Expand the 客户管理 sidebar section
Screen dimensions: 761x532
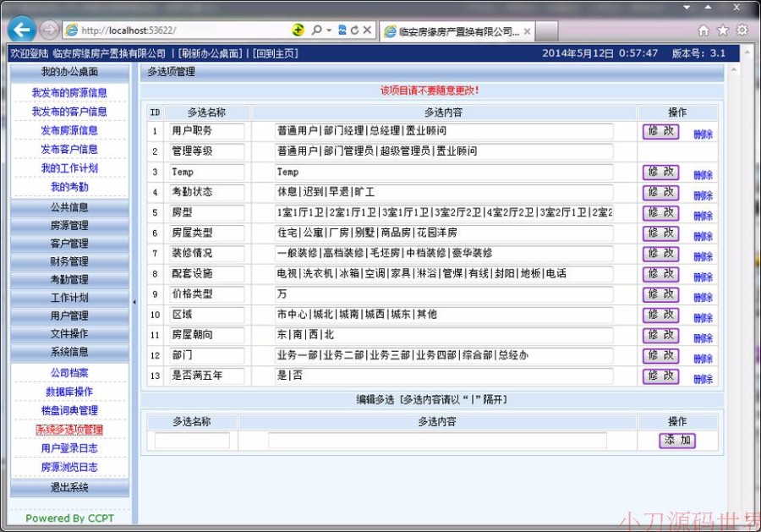(x=70, y=244)
